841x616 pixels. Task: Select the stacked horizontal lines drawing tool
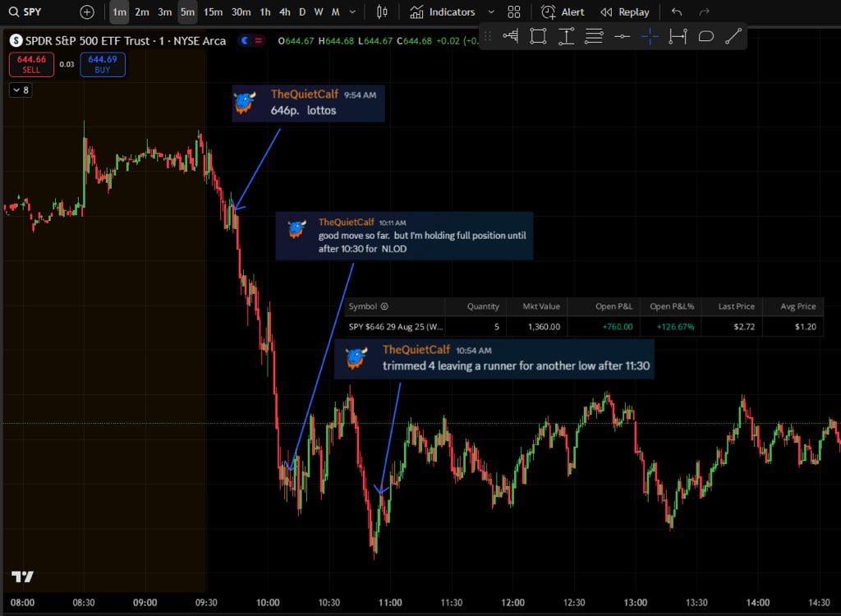point(594,36)
